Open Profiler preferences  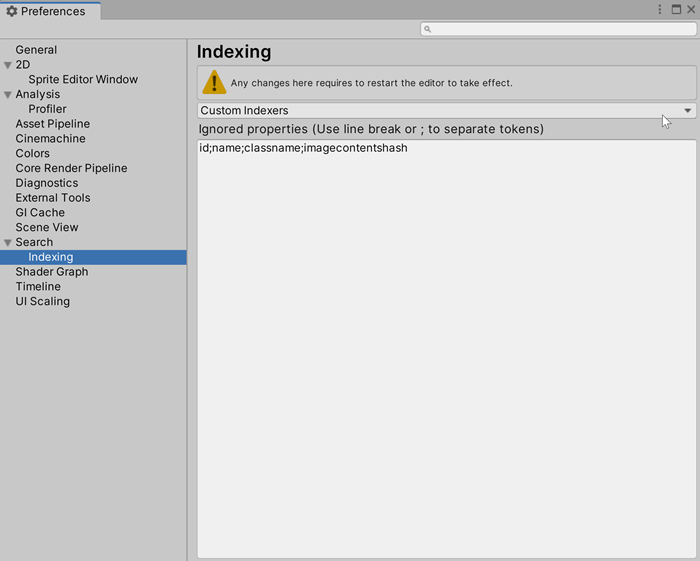coord(47,109)
